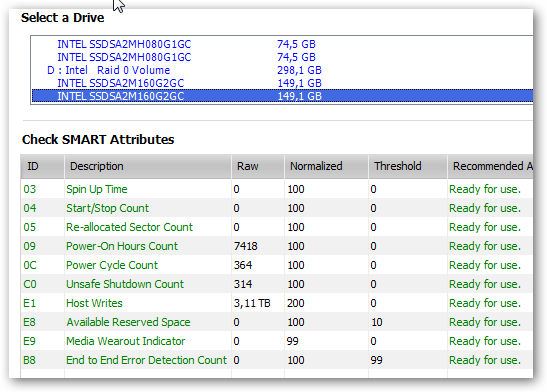
Task: Sort by the Threshold column header
Action: point(408,166)
